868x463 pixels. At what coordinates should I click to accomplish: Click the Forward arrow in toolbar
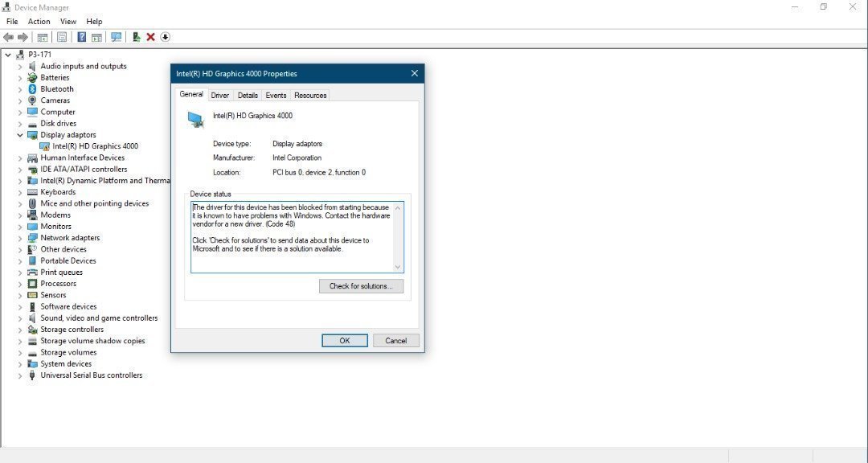pos(23,37)
